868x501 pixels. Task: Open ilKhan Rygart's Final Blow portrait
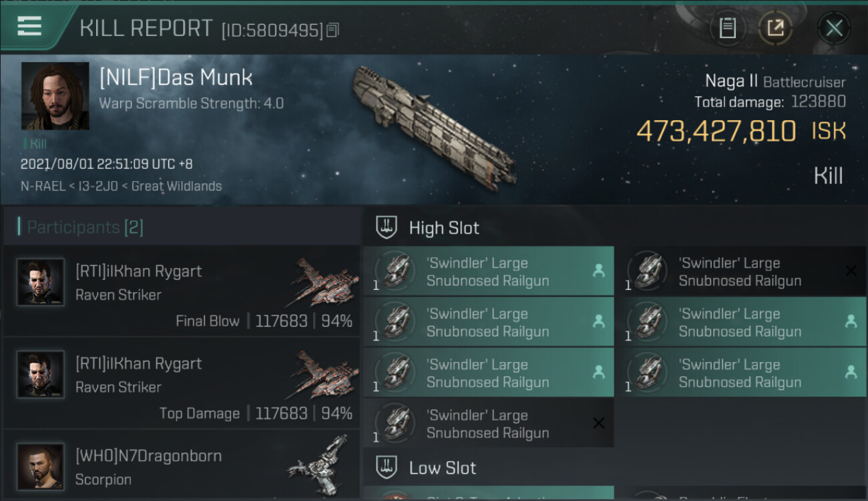click(x=41, y=282)
